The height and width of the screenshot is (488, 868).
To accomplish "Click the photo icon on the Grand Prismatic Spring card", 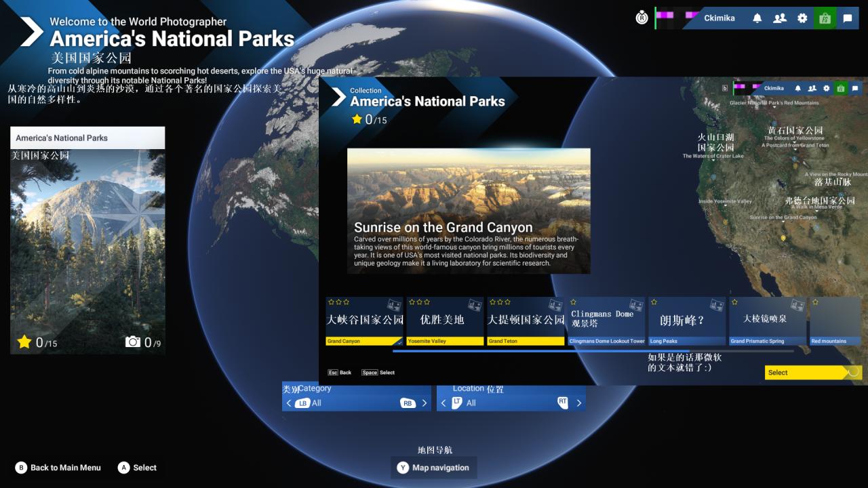I will (x=797, y=305).
